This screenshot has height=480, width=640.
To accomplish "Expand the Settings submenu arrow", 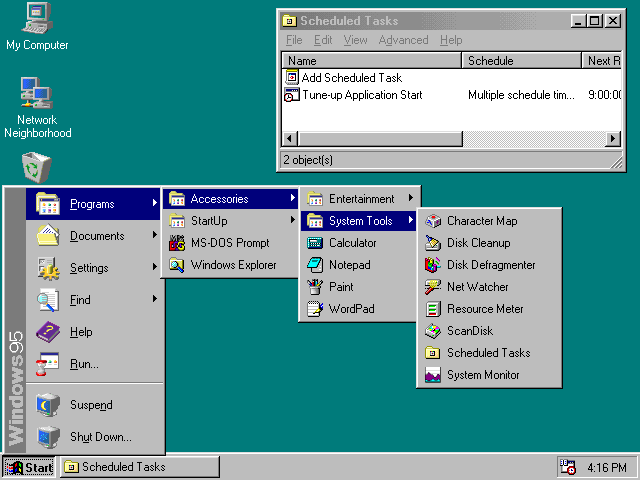I will click(x=155, y=267).
